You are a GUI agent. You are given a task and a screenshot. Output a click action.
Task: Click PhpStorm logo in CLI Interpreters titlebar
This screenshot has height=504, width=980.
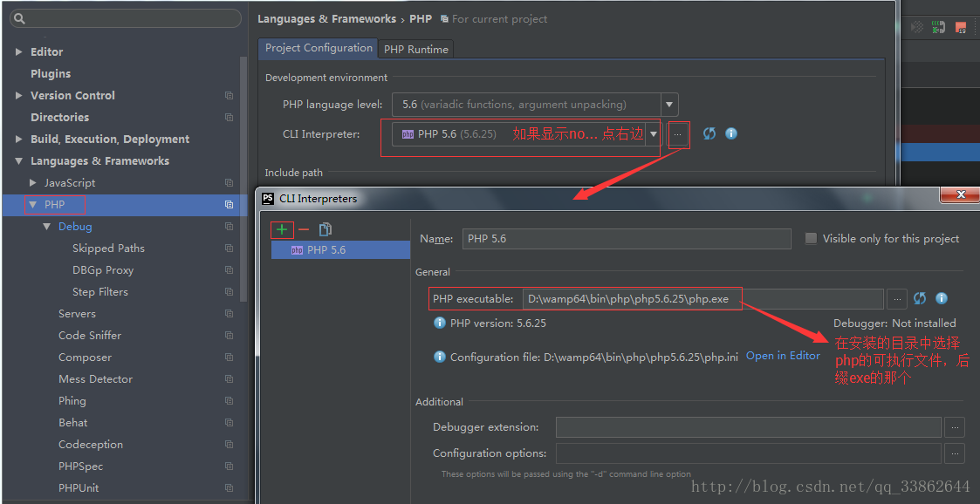click(268, 199)
